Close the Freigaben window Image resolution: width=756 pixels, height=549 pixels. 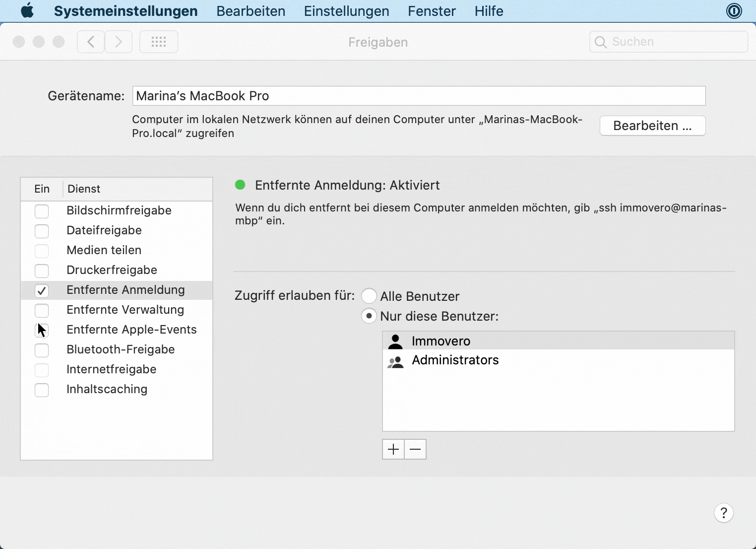[x=19, y=42]
